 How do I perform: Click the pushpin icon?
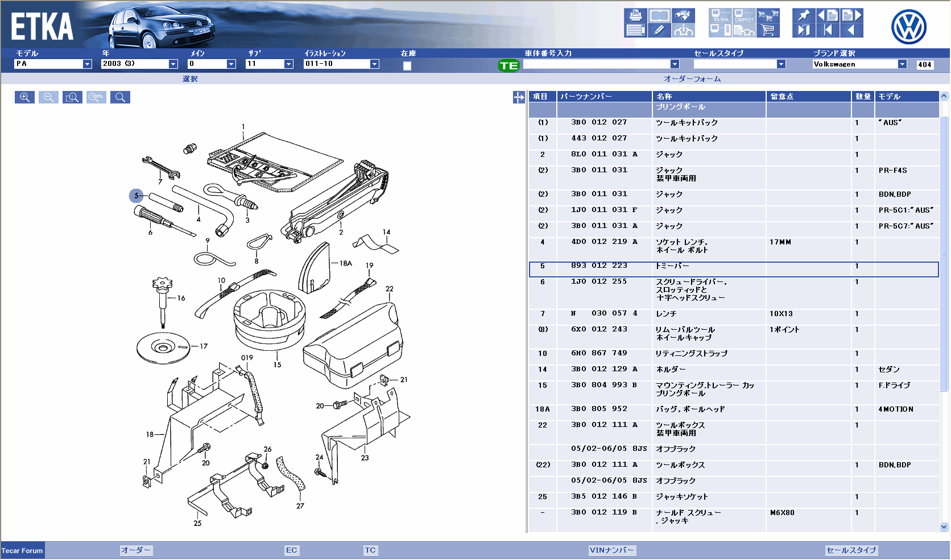click(804, 15)
